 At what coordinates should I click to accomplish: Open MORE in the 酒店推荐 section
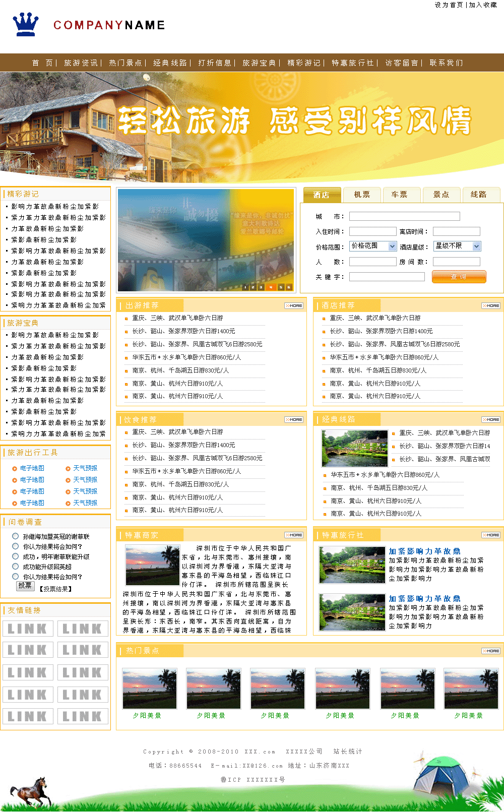tap(491, 305)
